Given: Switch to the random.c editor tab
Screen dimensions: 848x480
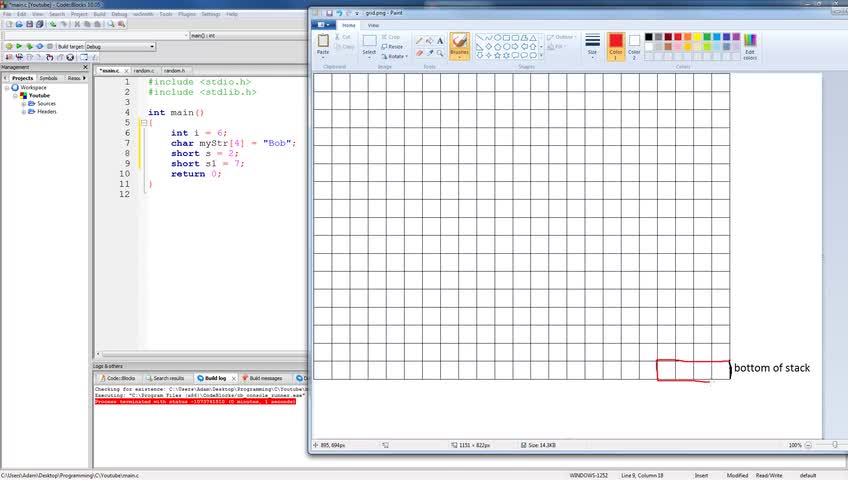Looking at the screenshot, I should (144, 71).
